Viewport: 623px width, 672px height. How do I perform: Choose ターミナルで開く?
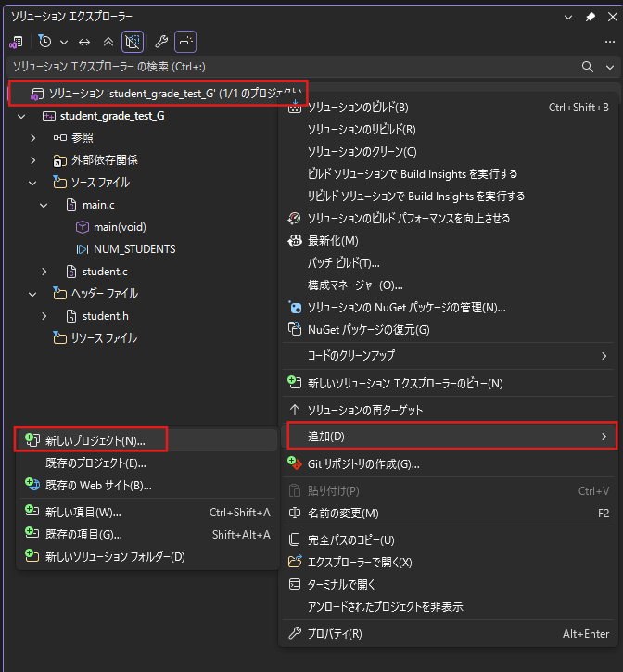pos(449,585)
